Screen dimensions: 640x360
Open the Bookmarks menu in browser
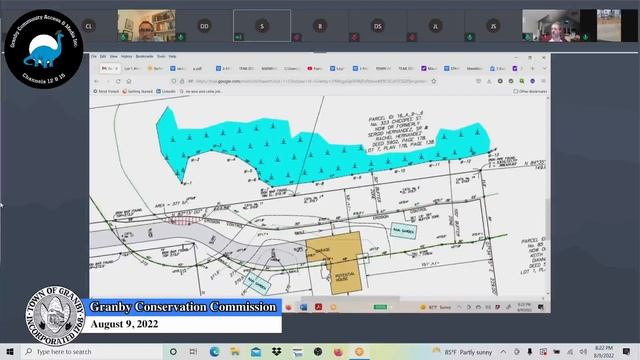coord(144,56)
